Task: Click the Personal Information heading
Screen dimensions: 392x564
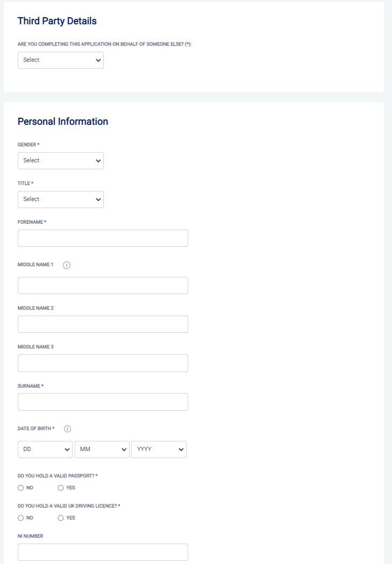Action: (63, 122)
